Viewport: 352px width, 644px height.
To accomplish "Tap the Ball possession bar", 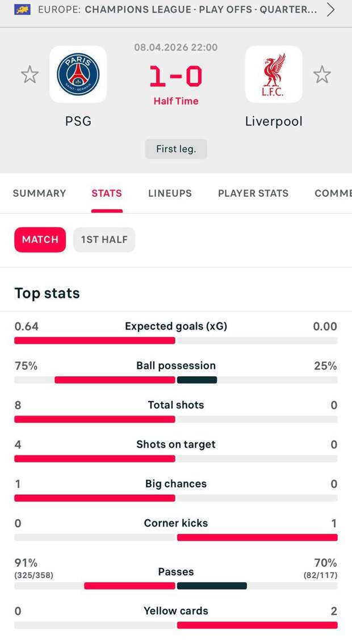I will click(x=176, y=380).
